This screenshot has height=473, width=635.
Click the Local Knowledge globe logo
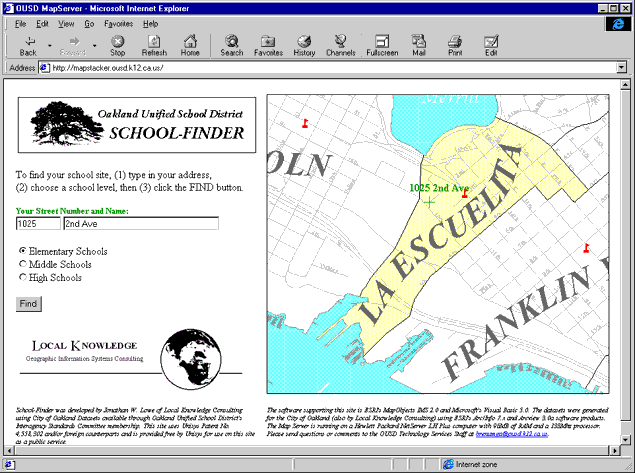(191, 359)
